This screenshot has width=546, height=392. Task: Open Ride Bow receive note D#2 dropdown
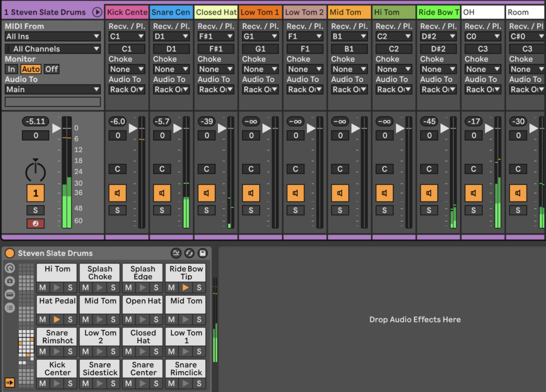click(x=438, y=36)
